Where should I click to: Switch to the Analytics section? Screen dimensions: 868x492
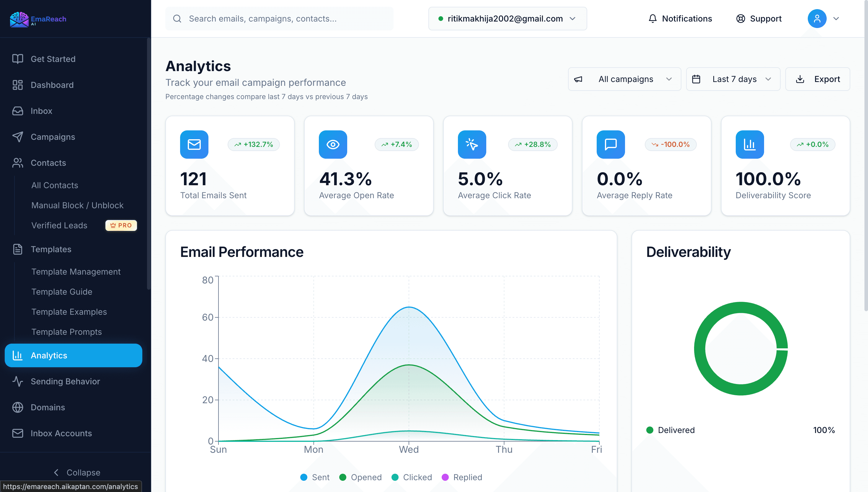click(x=73, y=355)
